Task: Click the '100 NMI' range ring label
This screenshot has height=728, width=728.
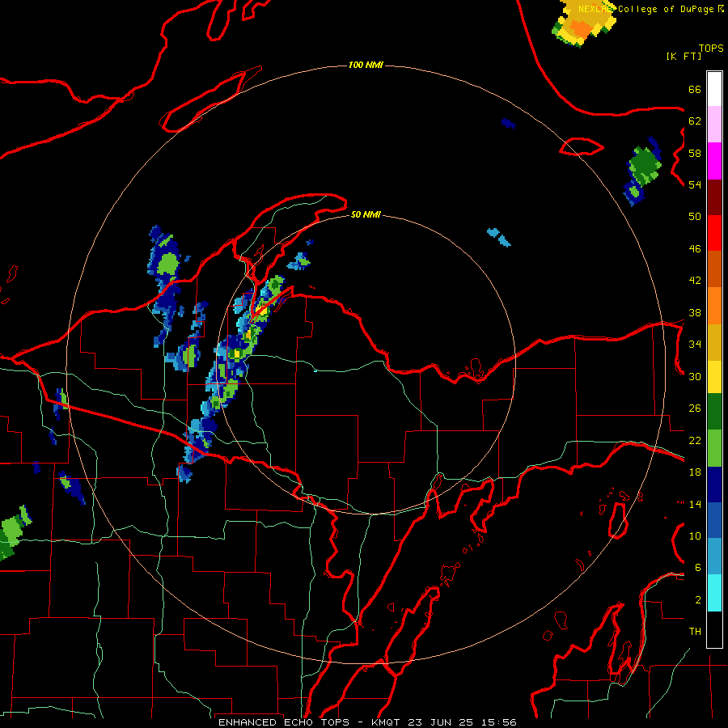Action: 366,65
